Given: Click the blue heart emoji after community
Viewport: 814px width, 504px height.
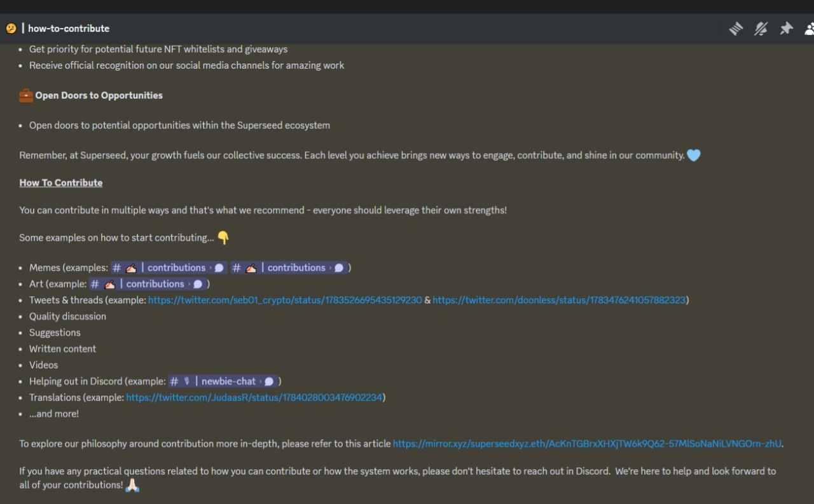Looking at the screenshot, I should point(694,155).
